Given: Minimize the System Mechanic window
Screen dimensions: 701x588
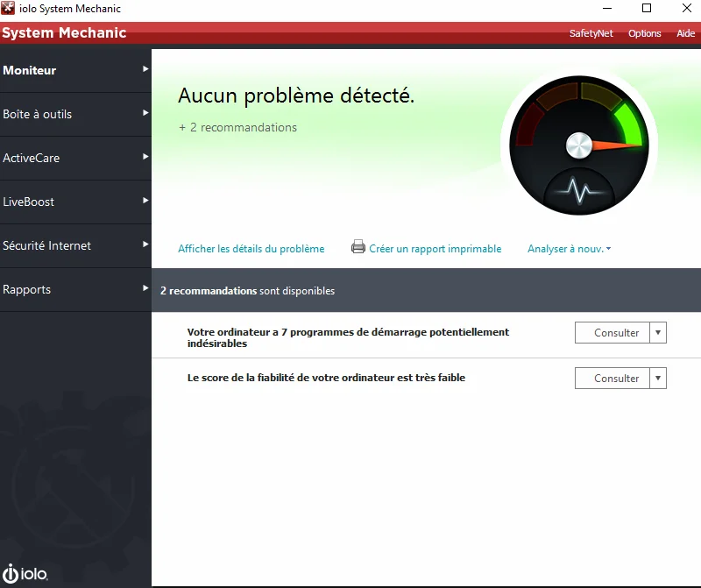Looking at the screenshot, I should [607, 8].
